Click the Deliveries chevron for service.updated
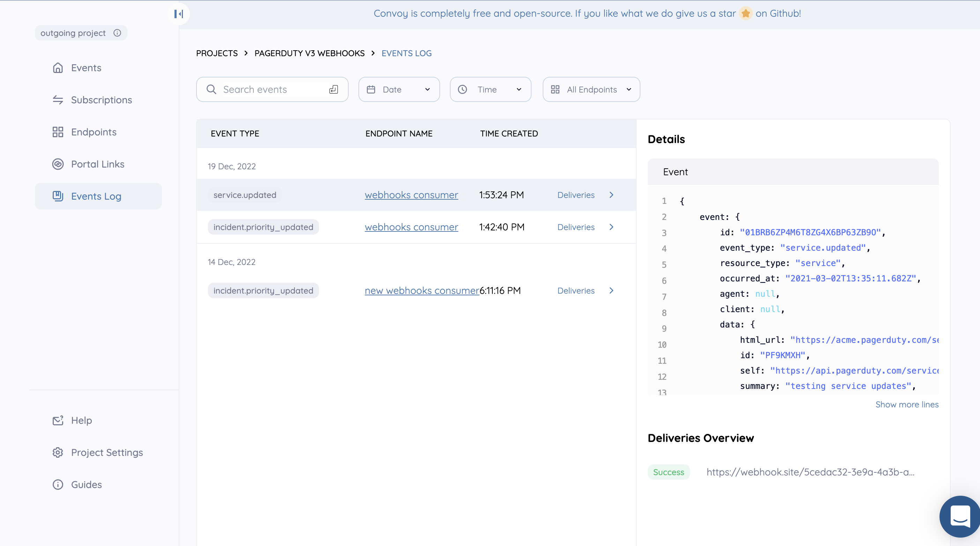The image size is (980, 546). [611, 194]
